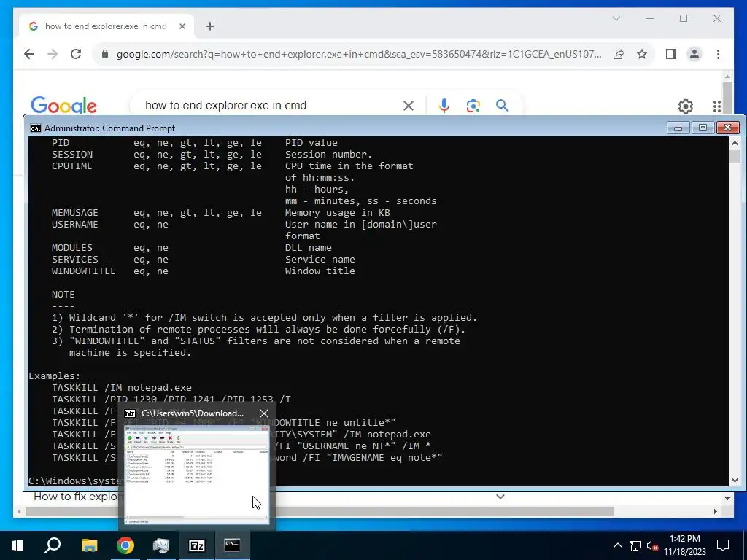Click the Command Prompt scrollbar down arrow
747x560 pixels.
pyautogui.click(x=735, y=481)
